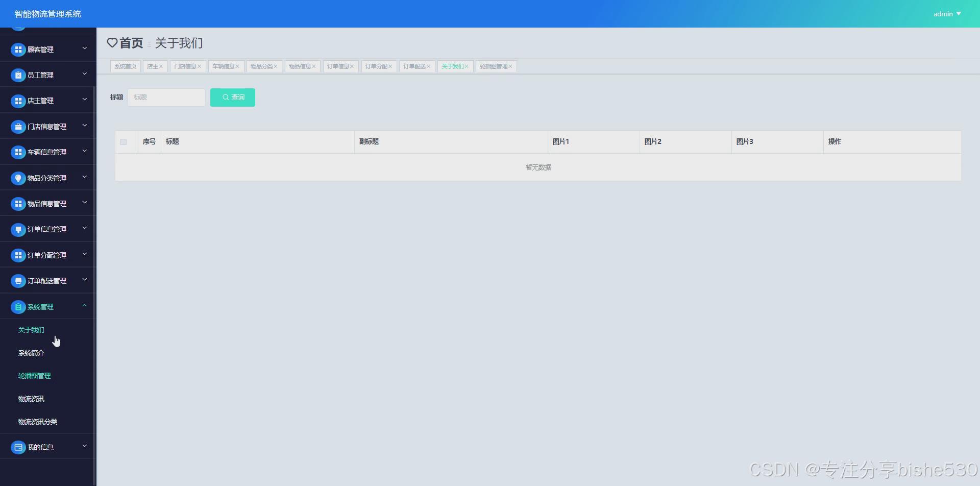980x486 pixels.
Task: Click the 系统管理 clipboard icon
Action: [18, 307]
